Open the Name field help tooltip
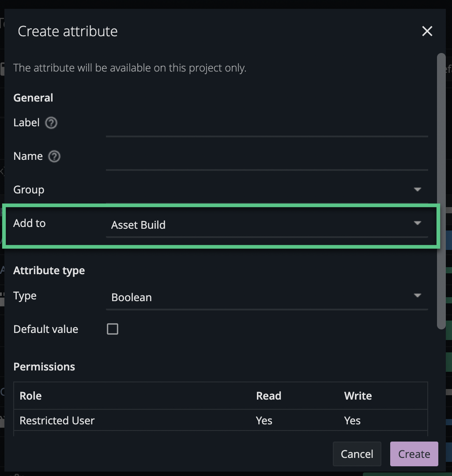This screenshot has height=476, width=452. pos(54,156)
